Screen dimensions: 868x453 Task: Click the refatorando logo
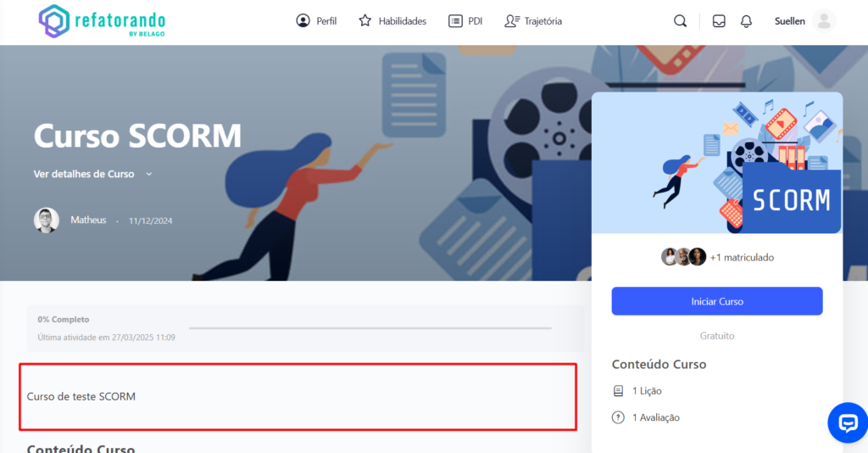click(x=102, y=21)
